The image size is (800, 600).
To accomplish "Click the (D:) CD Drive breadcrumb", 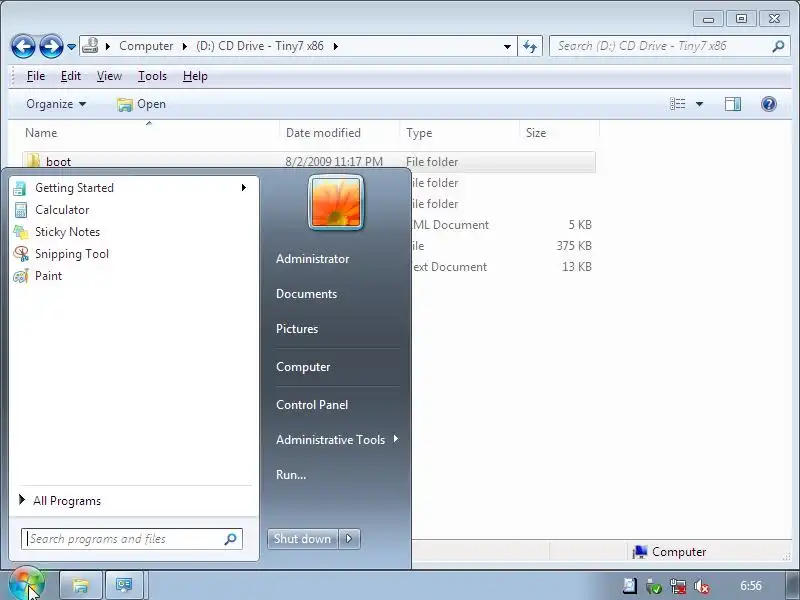I will click(x=260, y=46).
